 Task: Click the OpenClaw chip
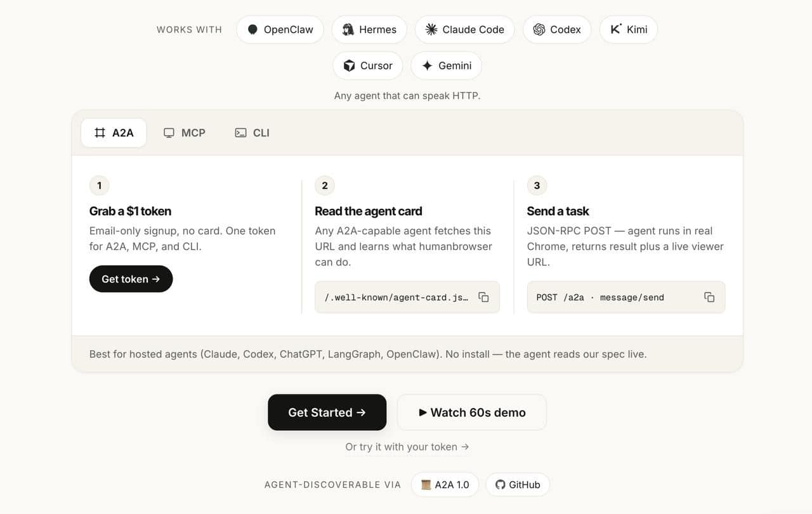click(x=280, y=29)
